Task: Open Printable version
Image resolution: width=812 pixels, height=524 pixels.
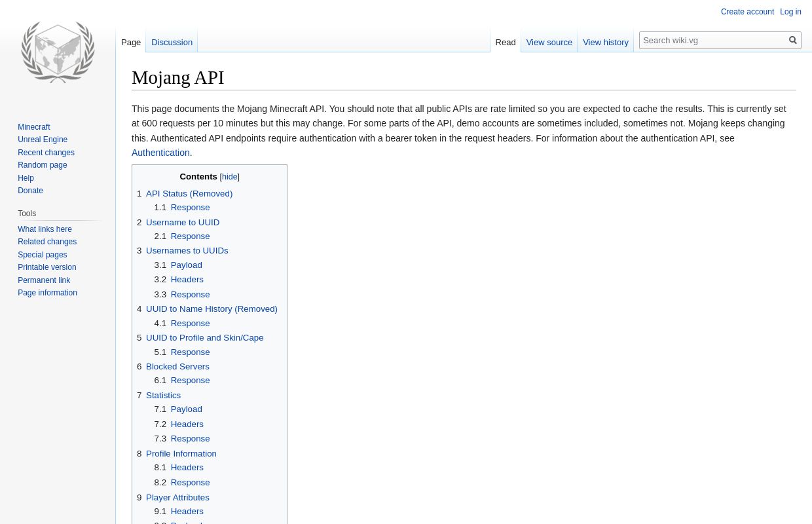Action: coord(46,267)
